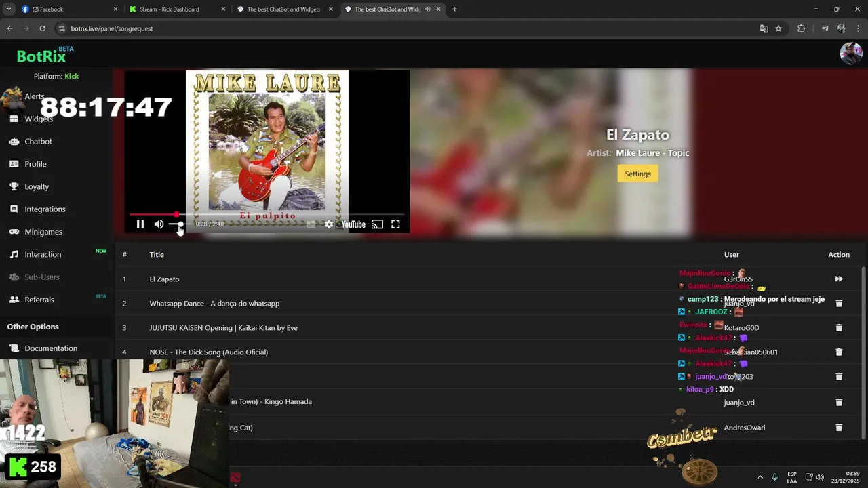Skip El Zapato with fast-forward icon

tap(839, 279)
